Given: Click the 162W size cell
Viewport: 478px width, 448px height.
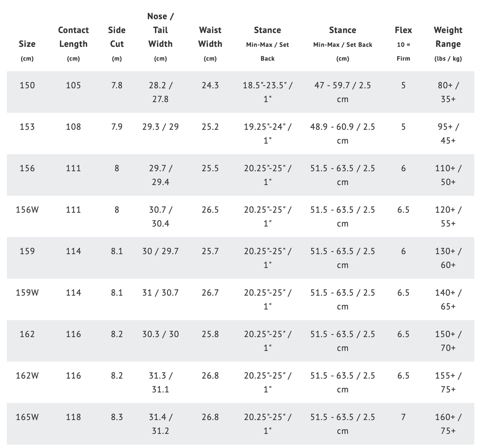Looking at the screenshot, I should pos(27,375).
